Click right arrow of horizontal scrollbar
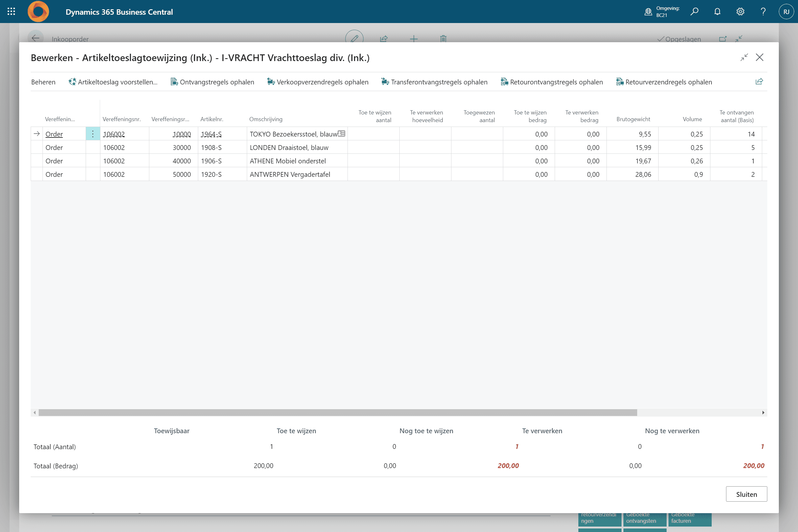This screenshot has width=798, height=532. 763,412
